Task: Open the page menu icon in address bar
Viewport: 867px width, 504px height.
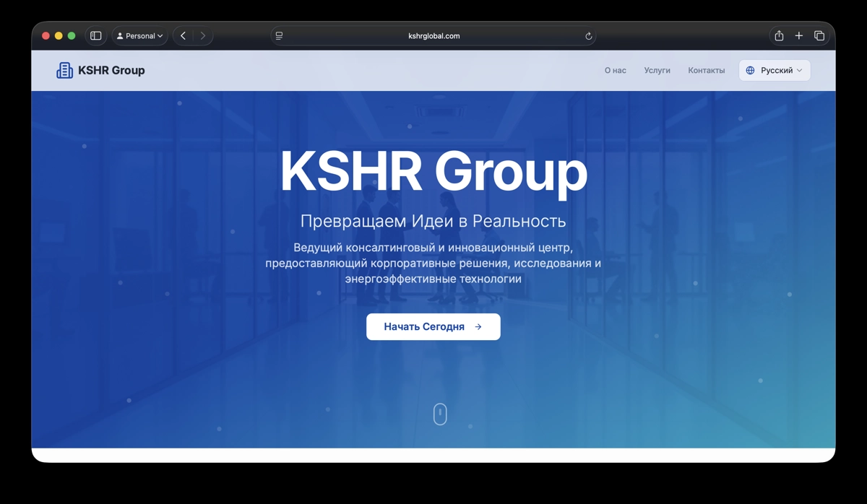Action: click(280, 36)
